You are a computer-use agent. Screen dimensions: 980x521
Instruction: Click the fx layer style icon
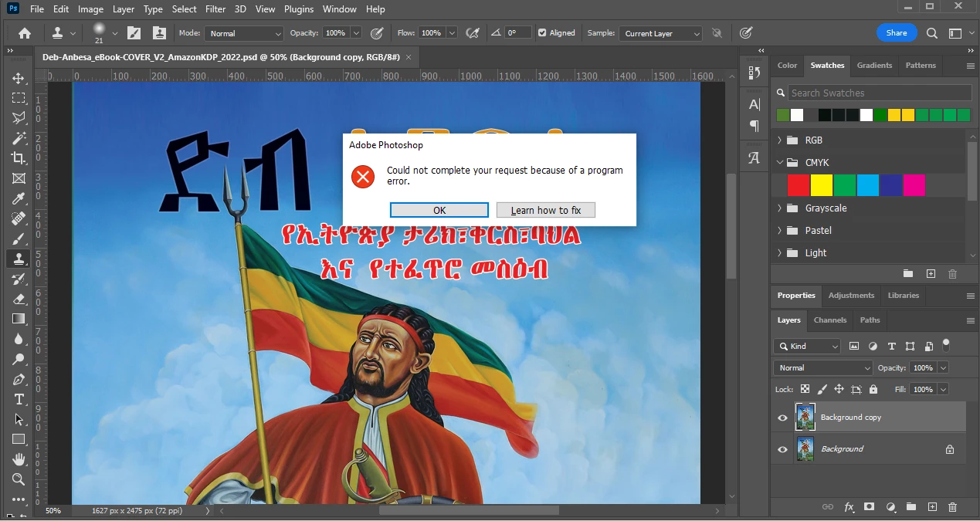tap(849, 507)
